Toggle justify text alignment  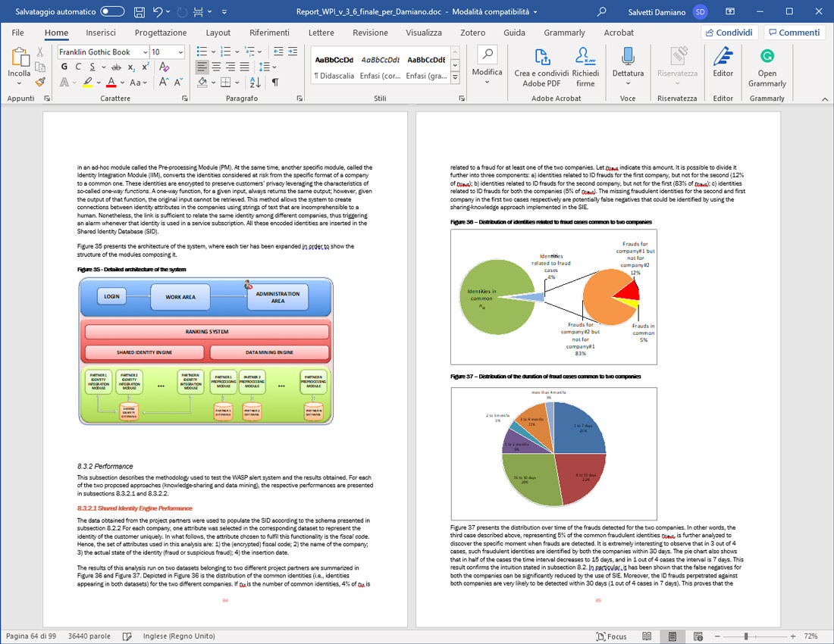coord(246,67)
